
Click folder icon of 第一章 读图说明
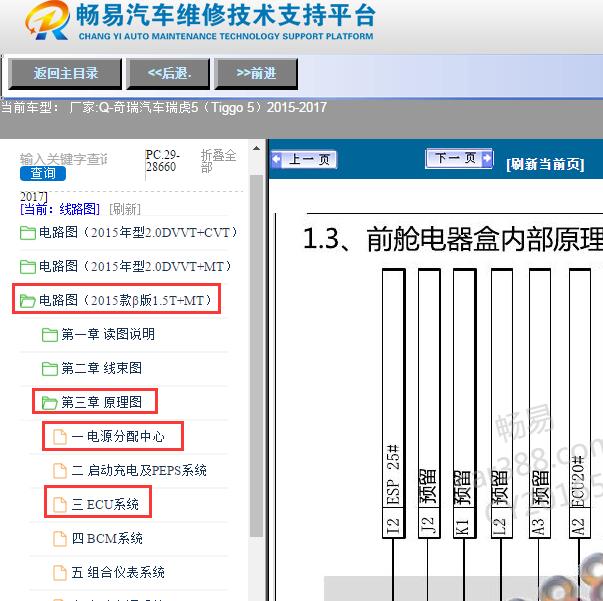coord(50,335)
